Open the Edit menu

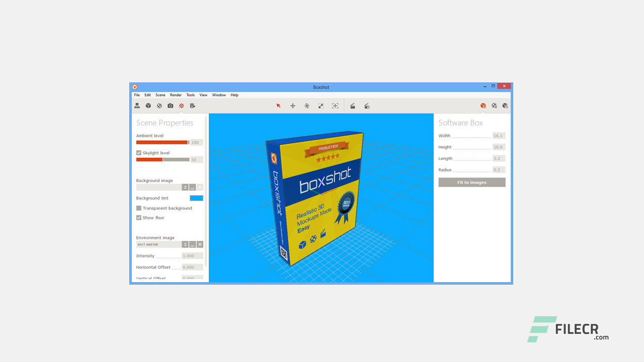(x=147, y=95)
